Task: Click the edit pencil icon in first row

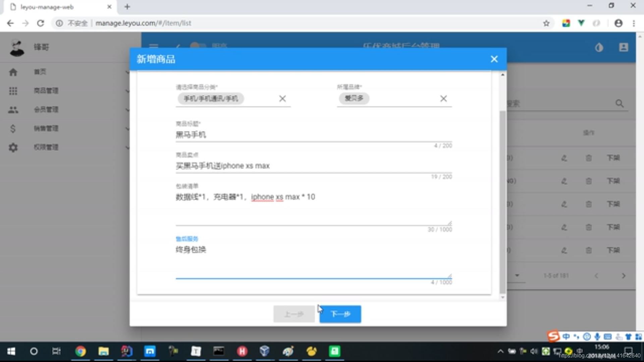Action: click(x=564, y=158)
